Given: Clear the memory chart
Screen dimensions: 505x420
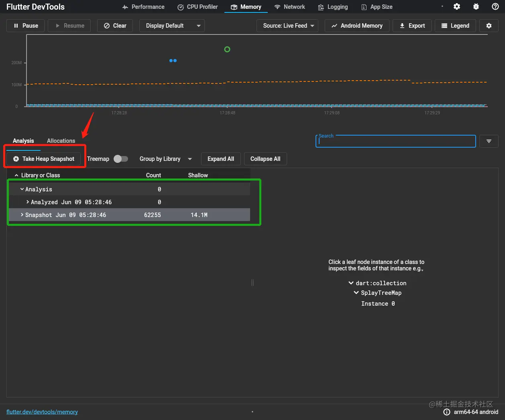Looking at the screenshot, I should [115, 26].
